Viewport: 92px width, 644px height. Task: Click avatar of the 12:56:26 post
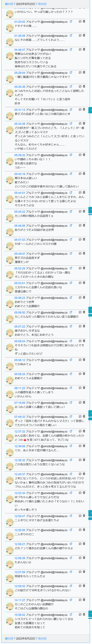pos(10,564)
